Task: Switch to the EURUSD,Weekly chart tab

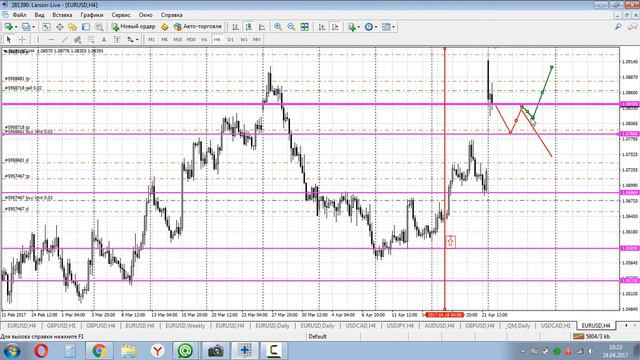Action: (x=185, y=326)
